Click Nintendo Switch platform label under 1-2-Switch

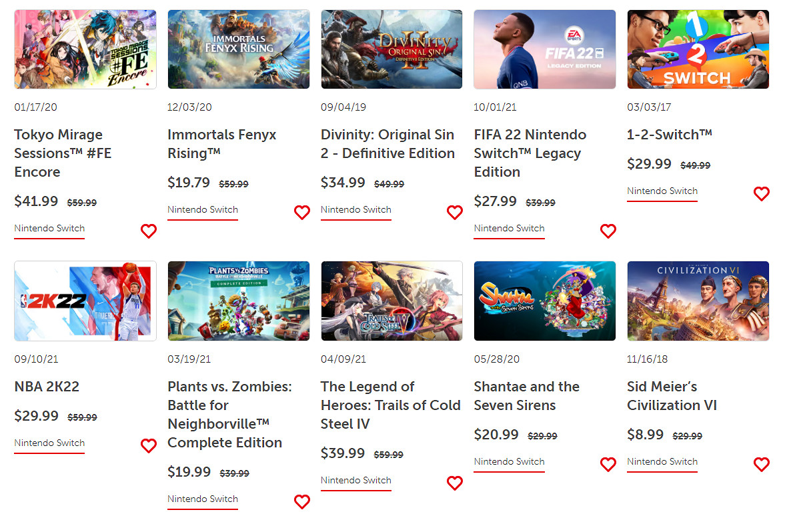click(x=662, y=191)
